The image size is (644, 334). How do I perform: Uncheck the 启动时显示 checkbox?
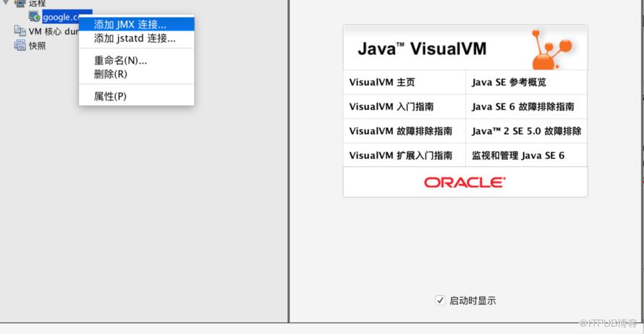(440, 300)
